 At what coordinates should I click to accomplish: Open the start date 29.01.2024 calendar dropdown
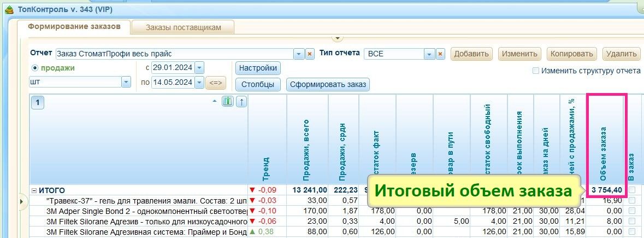click(199, 68)
